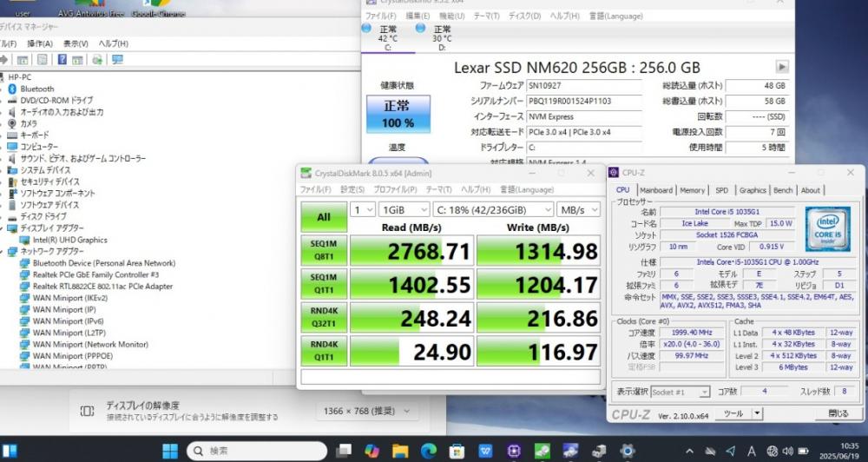Select the HP-PC root node

coord(19,77)
